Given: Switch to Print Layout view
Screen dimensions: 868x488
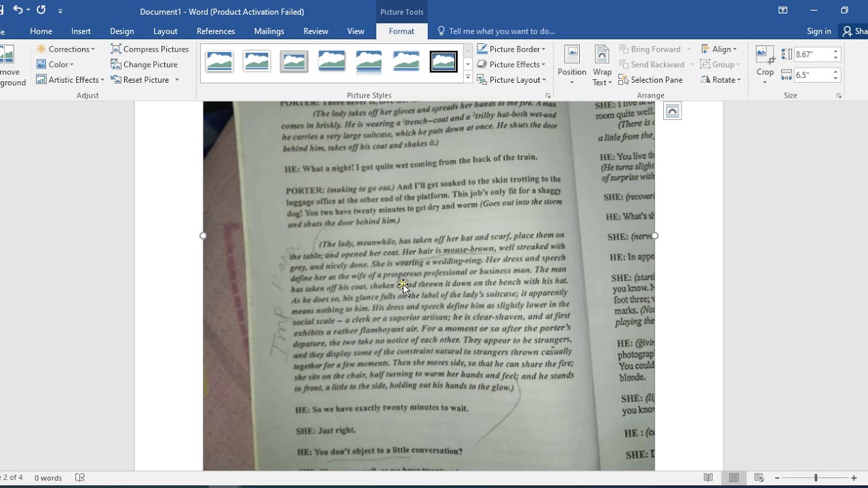Looking at the screenshot, I should click(734, 478).
